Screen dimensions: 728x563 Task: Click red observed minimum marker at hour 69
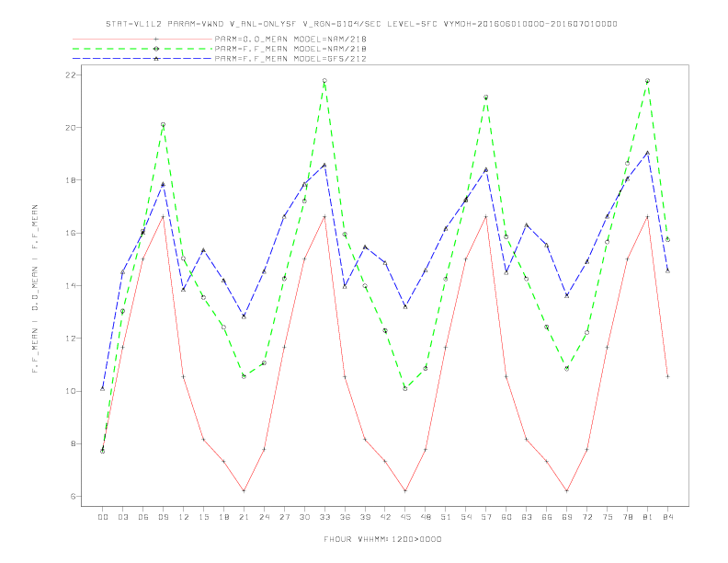567,491
